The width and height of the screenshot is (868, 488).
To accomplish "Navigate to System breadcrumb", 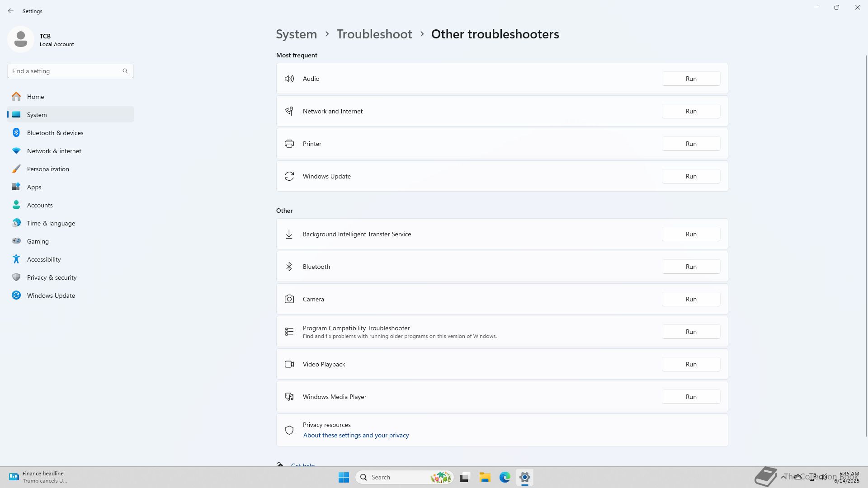I will [296, 34].
